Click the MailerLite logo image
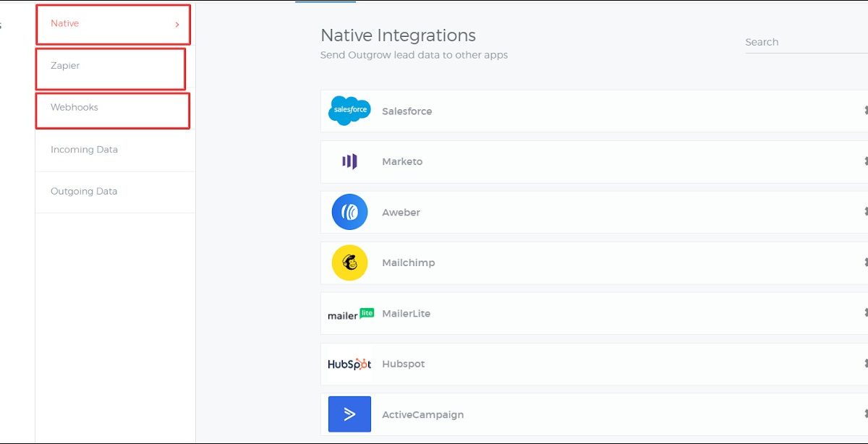The height and width of the screenshot is (444, 868). point(351,314)
